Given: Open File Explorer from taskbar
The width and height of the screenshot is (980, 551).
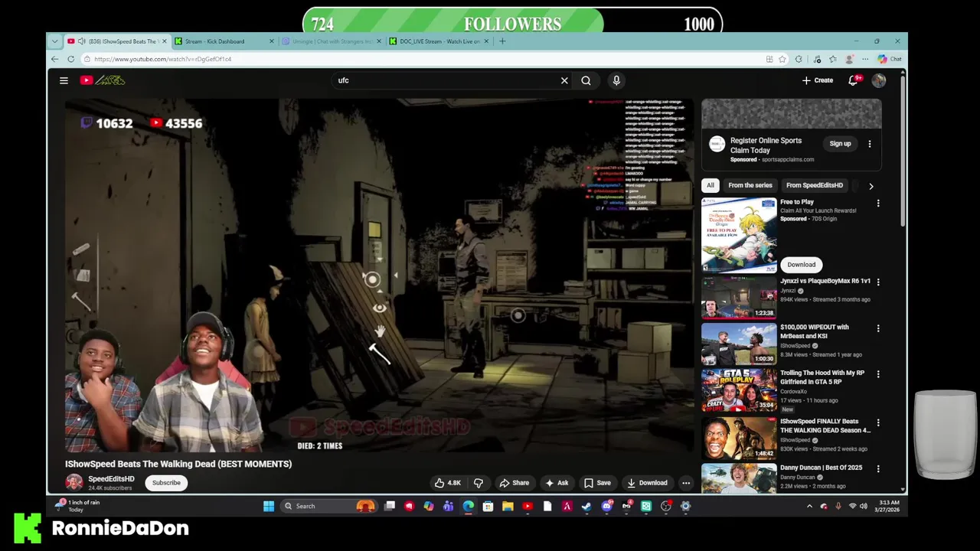Looking at the screenshot, I should [508, 506].
